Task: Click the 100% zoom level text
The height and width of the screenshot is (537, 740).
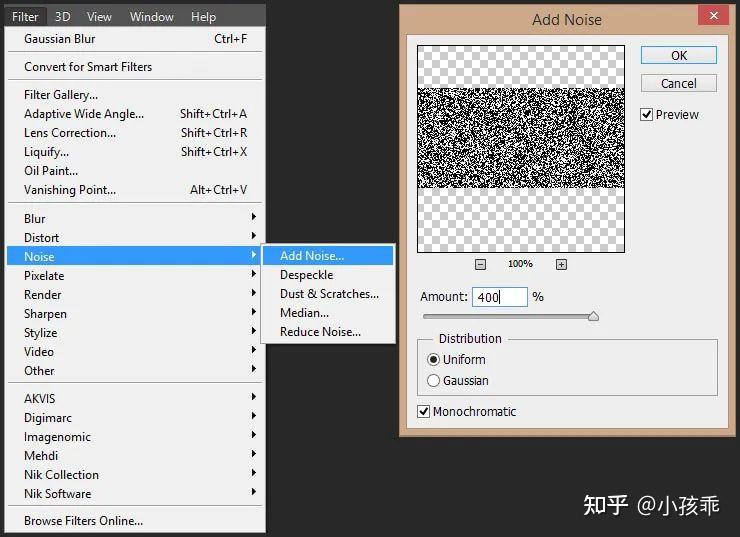Action: (520, 264)
